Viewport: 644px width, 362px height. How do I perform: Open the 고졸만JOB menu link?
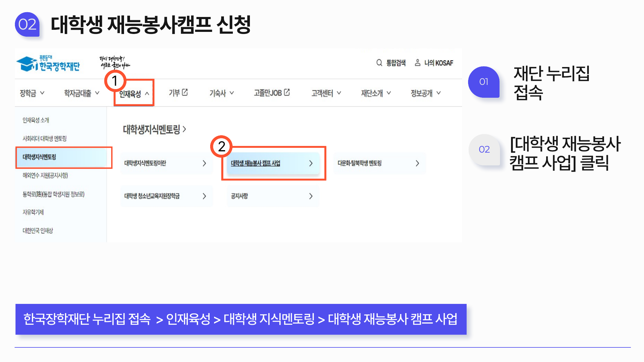tap(268, 93)
